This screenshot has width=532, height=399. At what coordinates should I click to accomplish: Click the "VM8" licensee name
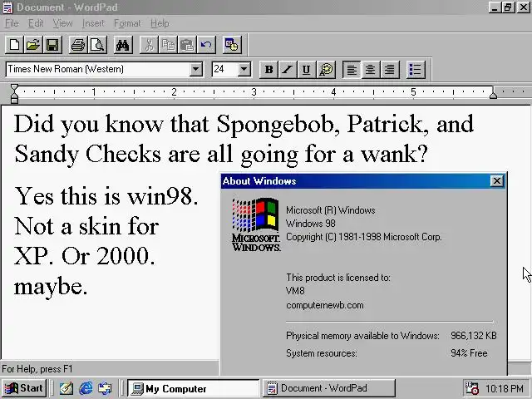295,291
